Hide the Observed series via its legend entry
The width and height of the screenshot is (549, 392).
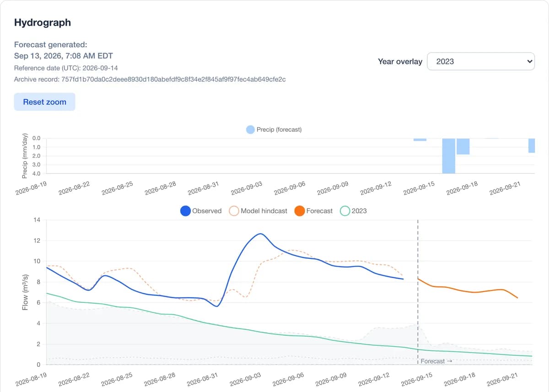click(201, 211)
